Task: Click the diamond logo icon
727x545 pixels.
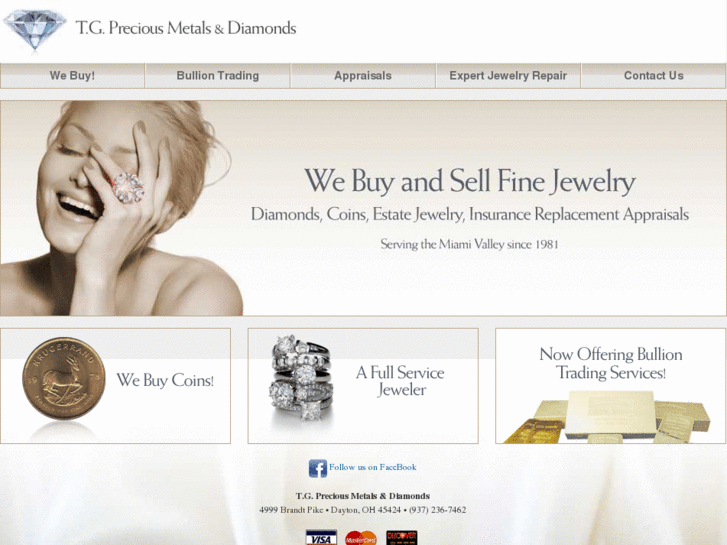Action: (x=34, y=29)
